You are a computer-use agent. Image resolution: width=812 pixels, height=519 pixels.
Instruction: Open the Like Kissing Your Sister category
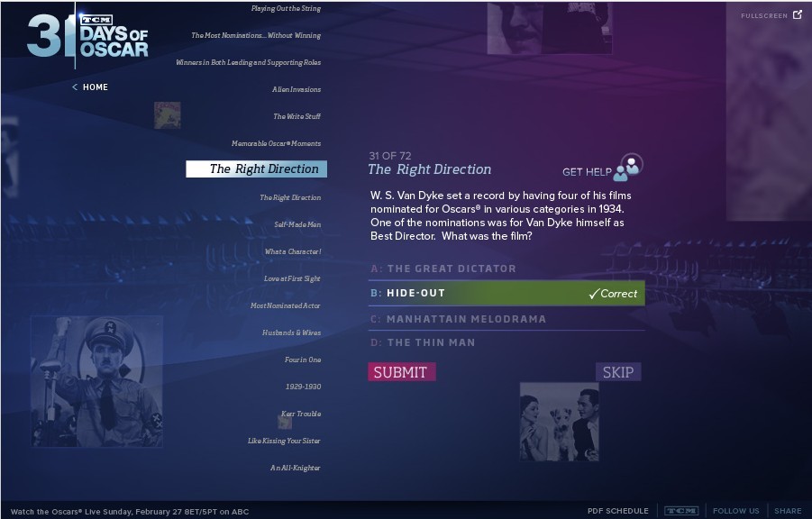point(284,441)
